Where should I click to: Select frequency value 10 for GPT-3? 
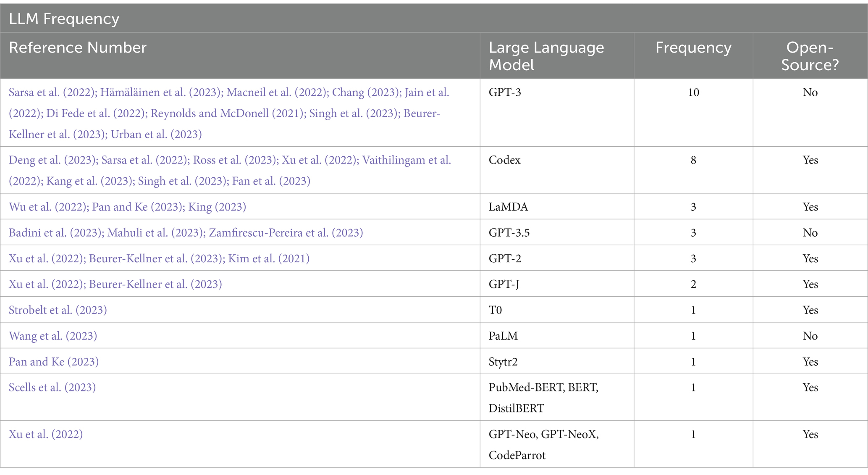(x=693, y=92)
